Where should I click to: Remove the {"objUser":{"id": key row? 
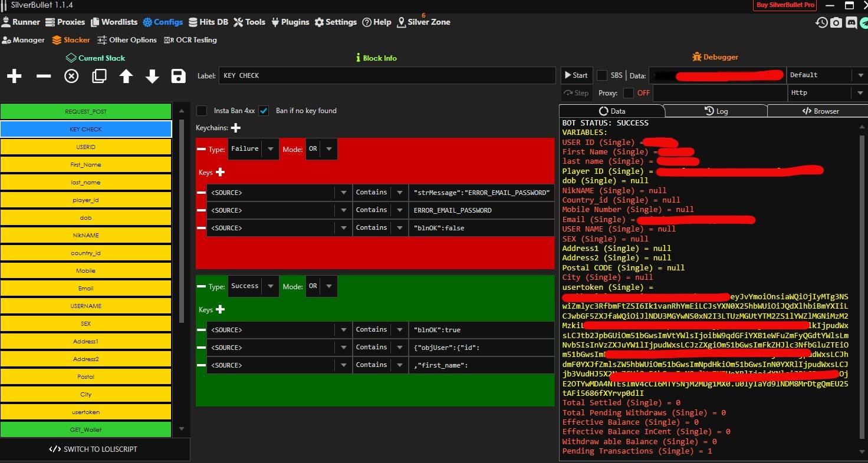(201, 348)
